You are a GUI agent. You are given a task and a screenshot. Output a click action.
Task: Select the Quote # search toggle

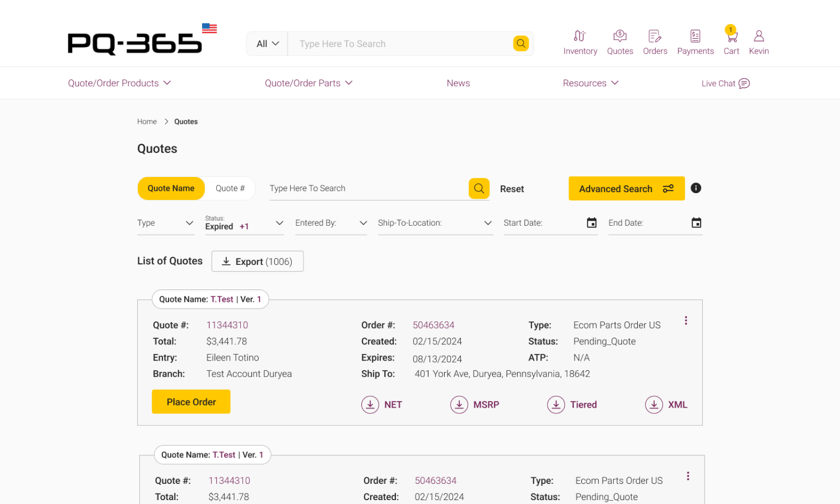(x=230, y=189)
